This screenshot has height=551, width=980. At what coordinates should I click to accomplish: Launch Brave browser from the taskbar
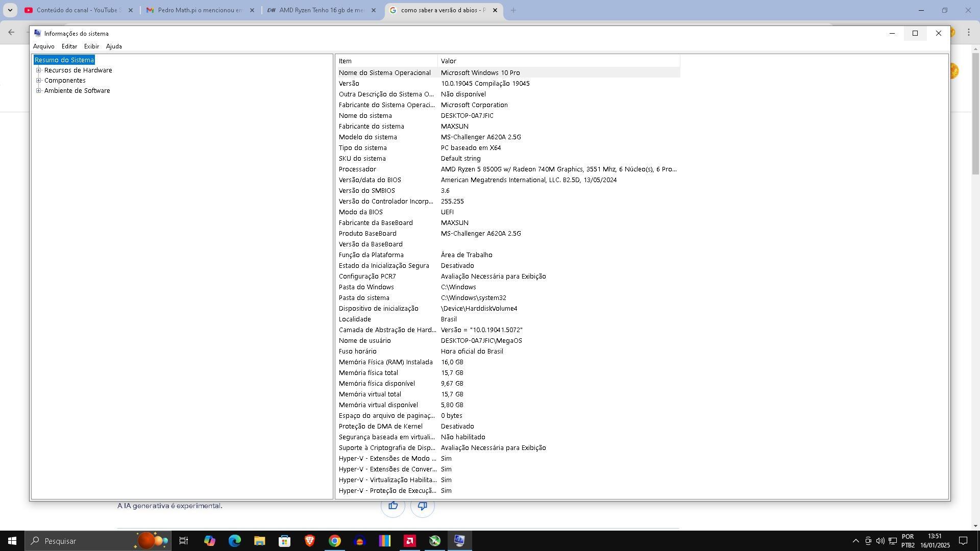tap(309, 541)
